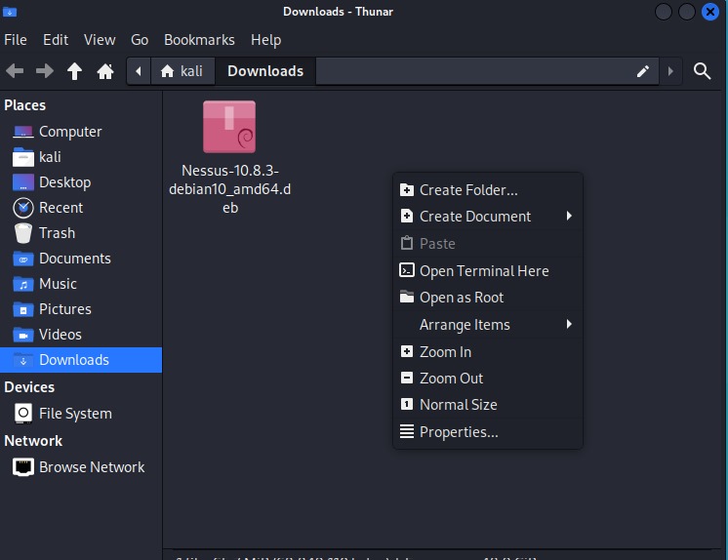Open Browse Network in the sidebar
Screen dimensions: 728x560
pyautogui.click(x=81, y=466)
